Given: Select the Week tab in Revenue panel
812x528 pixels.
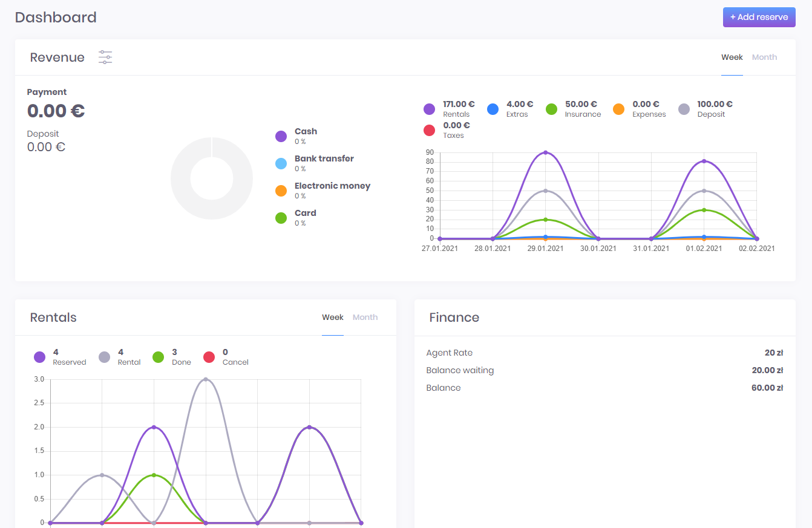Looking at the screenshot, I should (732, 57).
